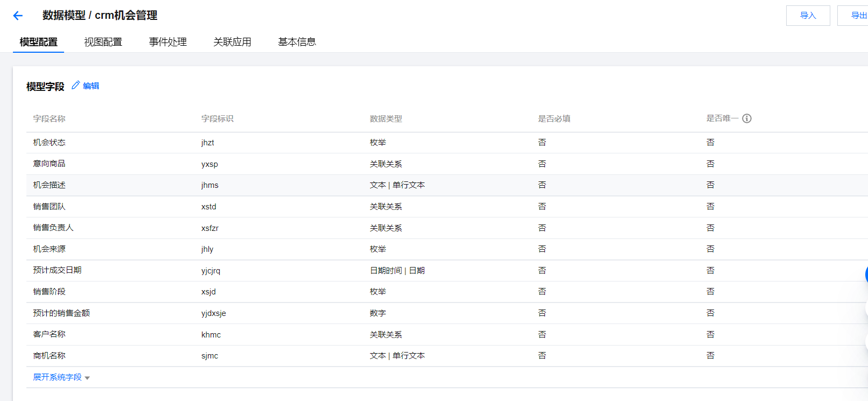Click the jhzt field identifier

[x=208, y=143]
